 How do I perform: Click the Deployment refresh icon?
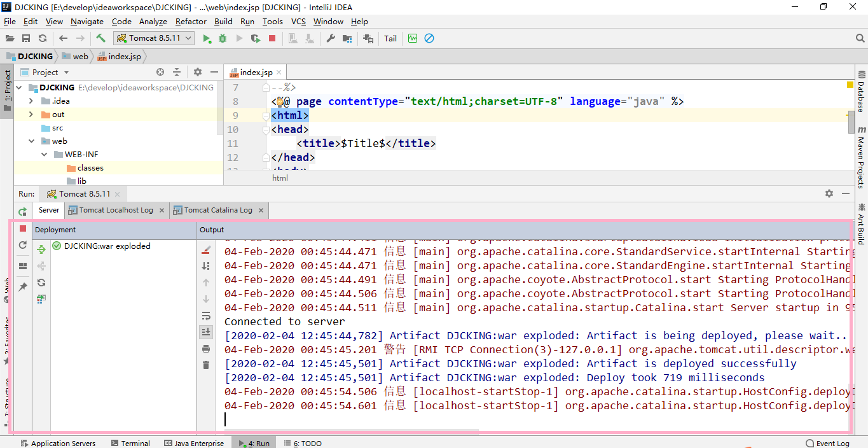coord(41,283)
